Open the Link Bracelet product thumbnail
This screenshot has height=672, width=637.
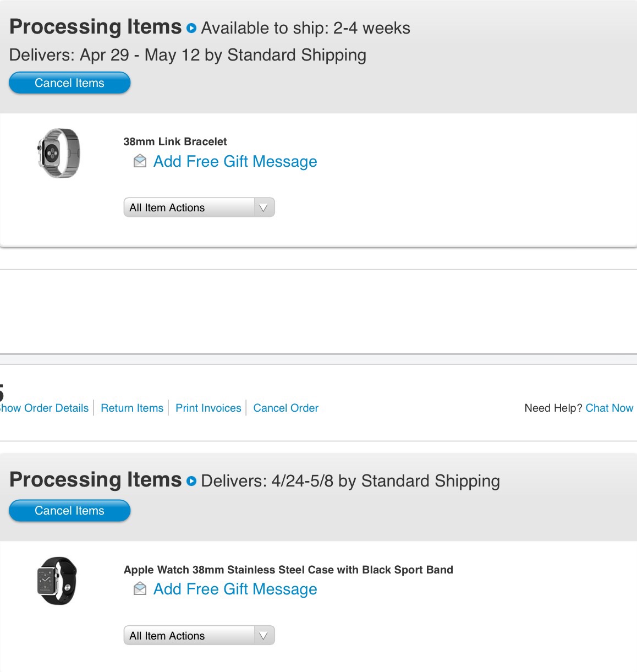(58, 153)
